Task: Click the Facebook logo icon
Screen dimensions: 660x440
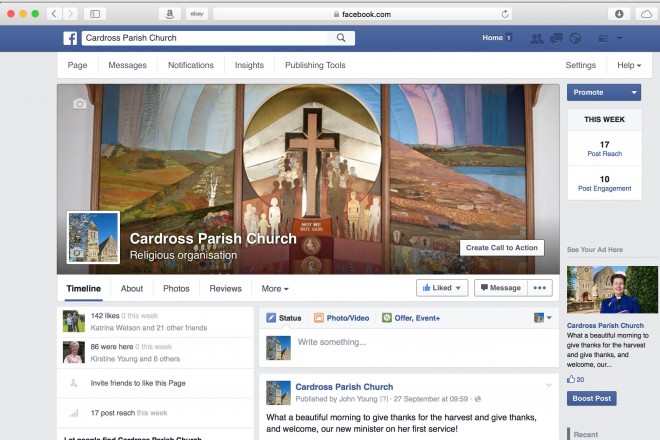Action: (x=70, y=38)
